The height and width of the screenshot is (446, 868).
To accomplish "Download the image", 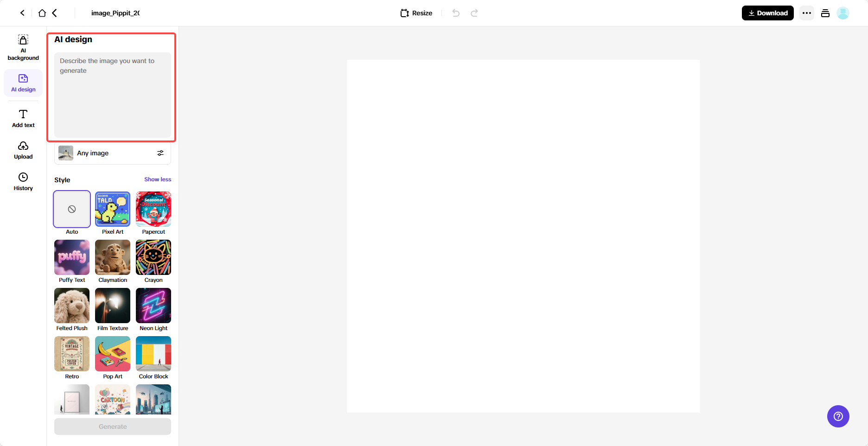I will tap(768, 13).
